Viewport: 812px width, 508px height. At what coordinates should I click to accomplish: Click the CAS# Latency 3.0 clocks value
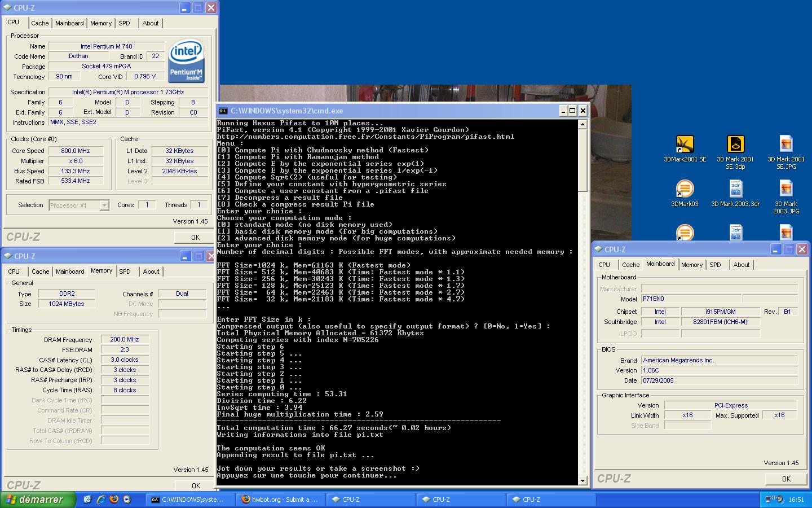125,360
